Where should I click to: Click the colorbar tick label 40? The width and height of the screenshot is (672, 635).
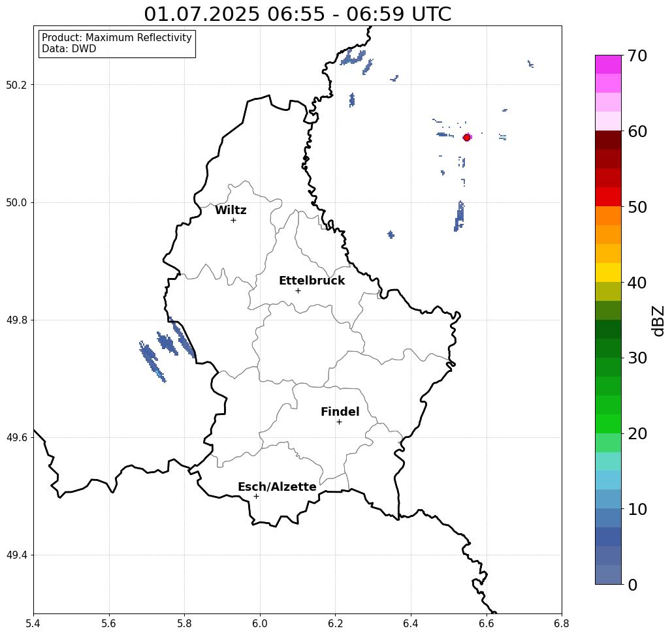point(637,283)
